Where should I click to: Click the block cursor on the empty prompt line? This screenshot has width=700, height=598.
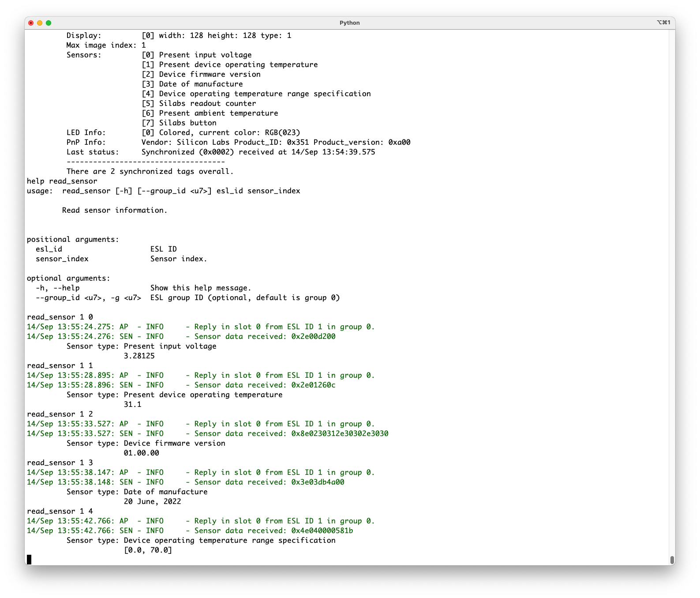pos(29,560)
